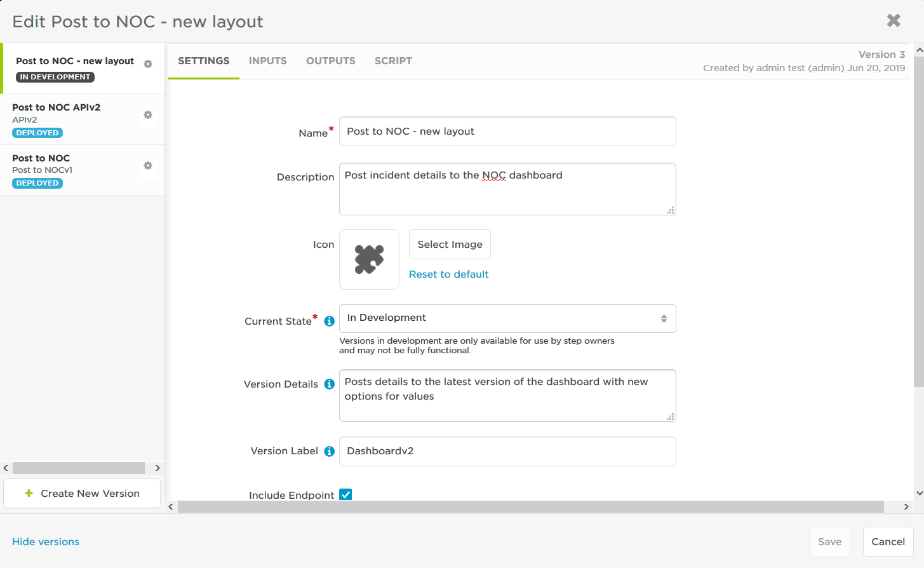The width and height of the screenshot is (924, 568).
Task: Click the Hide versions link
Action: click(46, 542)
